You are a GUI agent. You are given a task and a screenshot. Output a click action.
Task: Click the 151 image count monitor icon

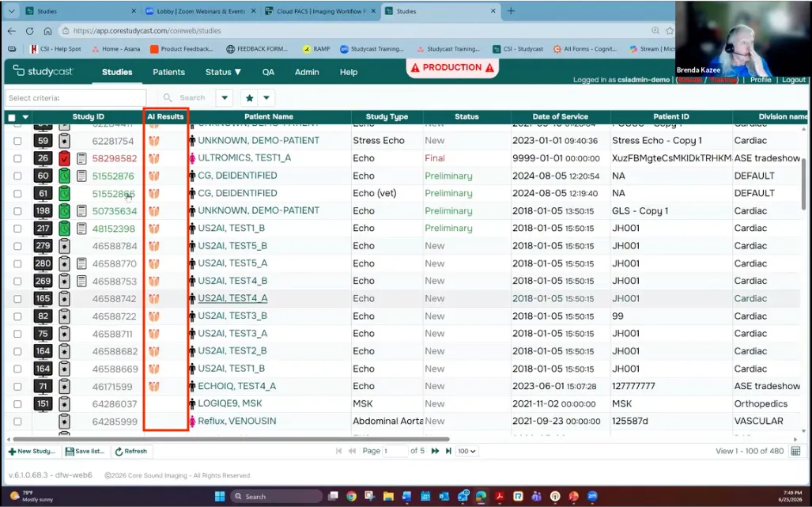click(43, 404)
